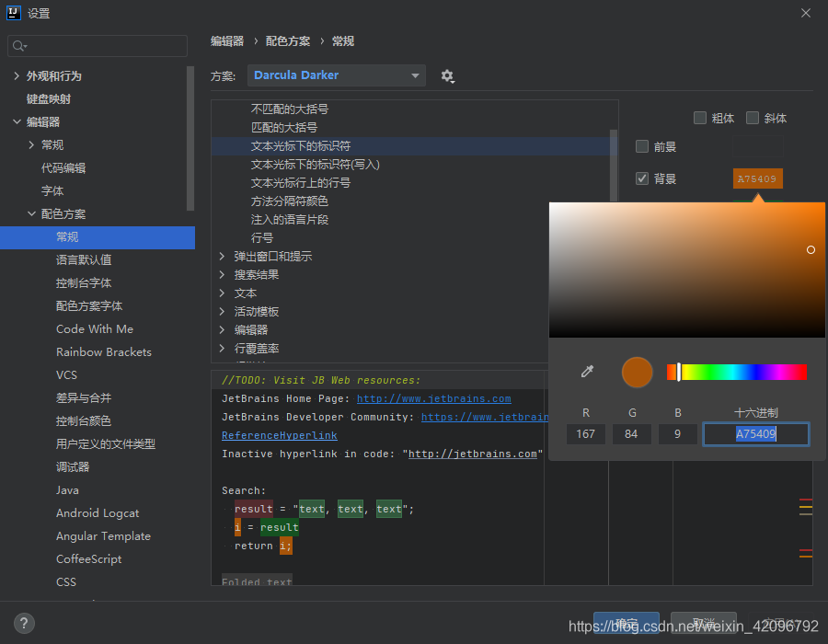Click the B value field showing 9
828x644 pixels.
[x=677, y=434]
